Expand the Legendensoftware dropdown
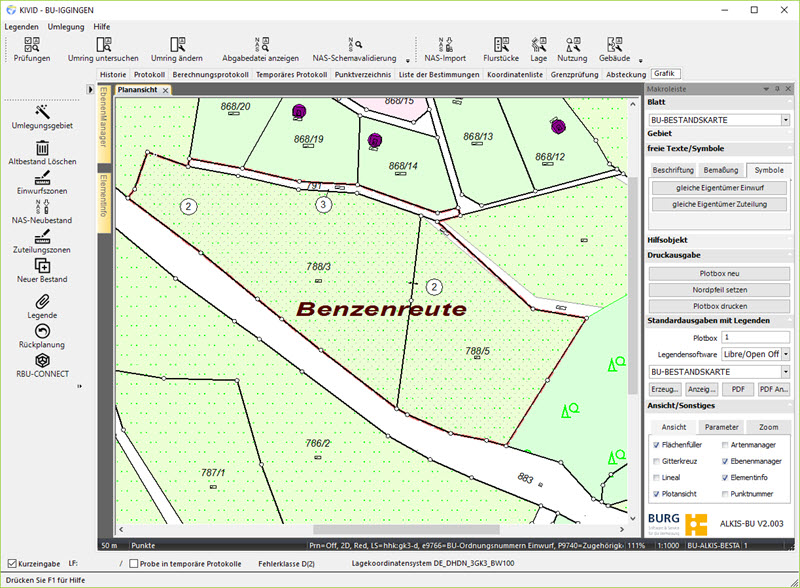 point(785,354)
